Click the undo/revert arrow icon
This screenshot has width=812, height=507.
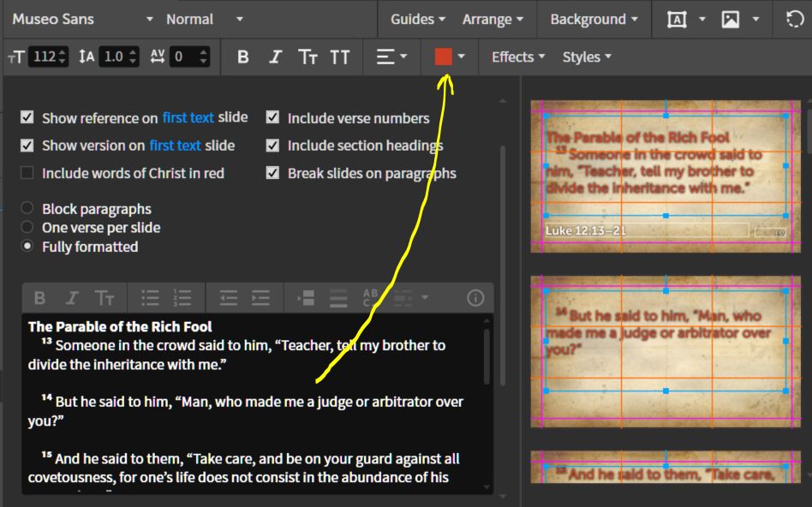coord(794,19)
